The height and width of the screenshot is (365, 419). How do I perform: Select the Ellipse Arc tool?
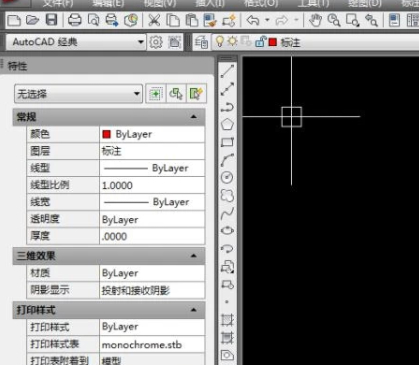[227, 248]
